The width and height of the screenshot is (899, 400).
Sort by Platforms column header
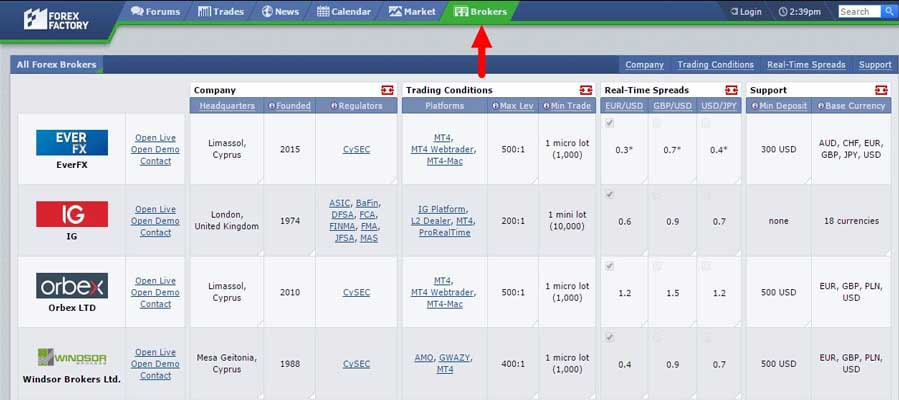444,106
